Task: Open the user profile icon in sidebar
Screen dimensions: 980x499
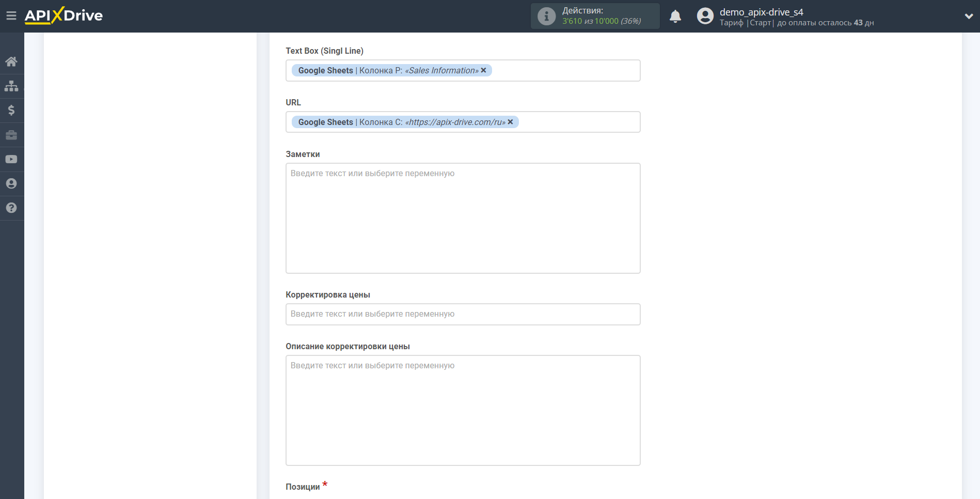Action: coord(11,183)
